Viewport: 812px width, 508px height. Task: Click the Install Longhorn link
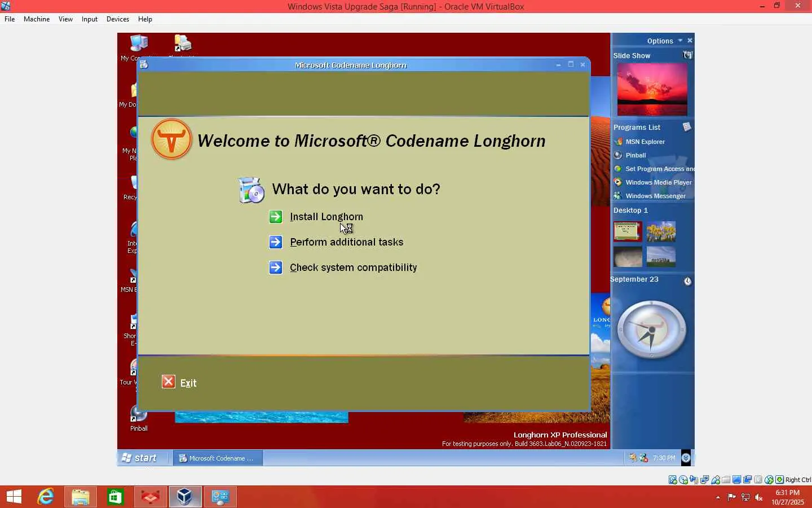[326, 217]
